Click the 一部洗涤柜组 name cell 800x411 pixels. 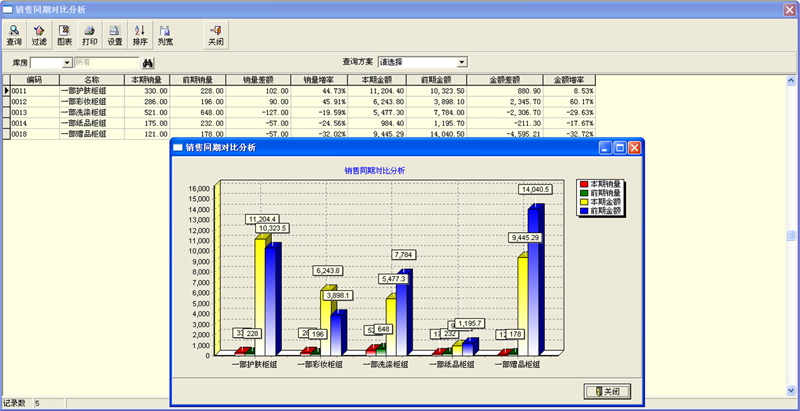(92, 112)
